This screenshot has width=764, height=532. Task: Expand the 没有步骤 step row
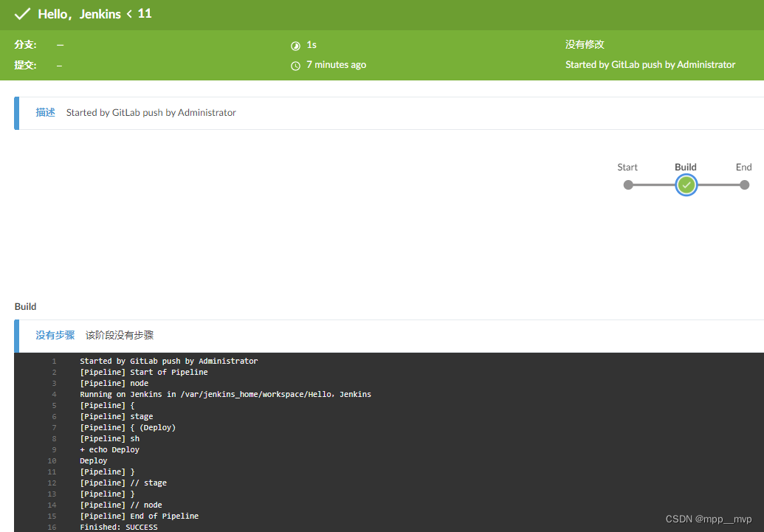coord(389,336)
